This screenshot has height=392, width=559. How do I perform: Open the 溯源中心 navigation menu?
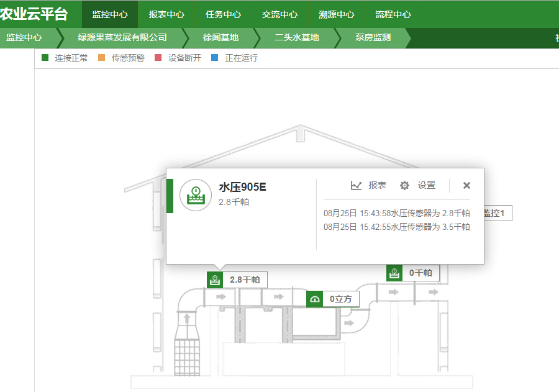335,14
